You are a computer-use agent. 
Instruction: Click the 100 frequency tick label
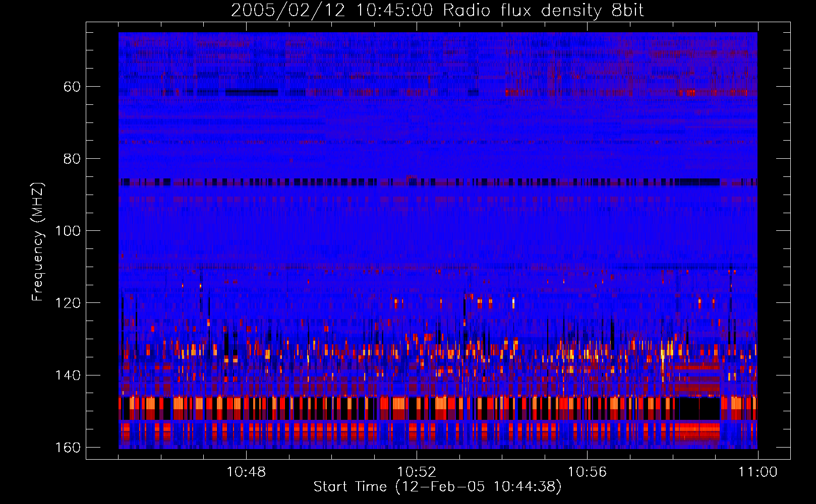coord(68,231)
